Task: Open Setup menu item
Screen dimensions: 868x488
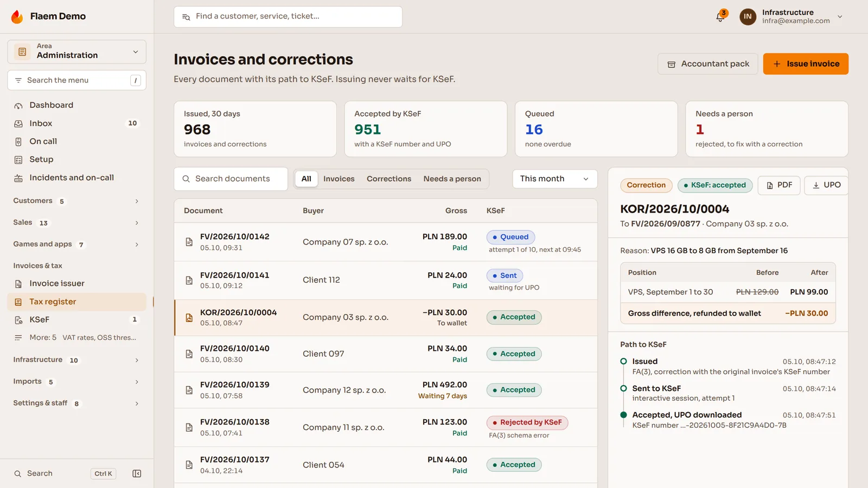Action: pyautogui.click(x=76, y=159)
